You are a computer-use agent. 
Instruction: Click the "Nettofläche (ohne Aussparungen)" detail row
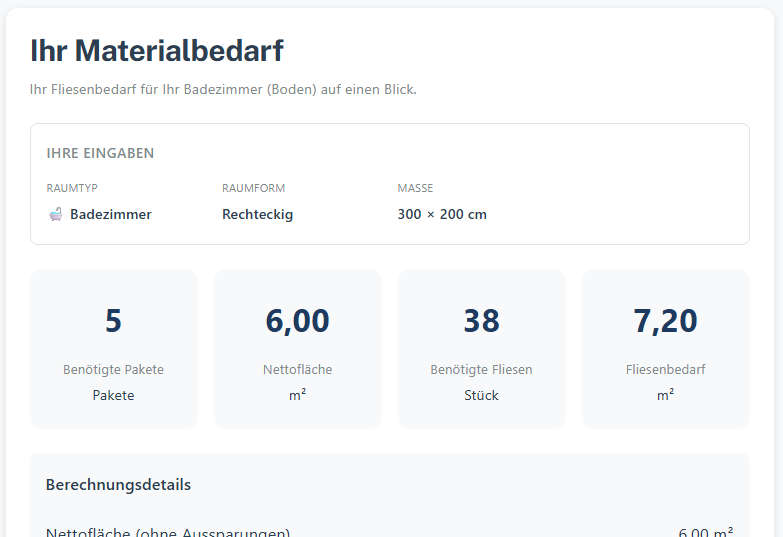pos(168,531)
